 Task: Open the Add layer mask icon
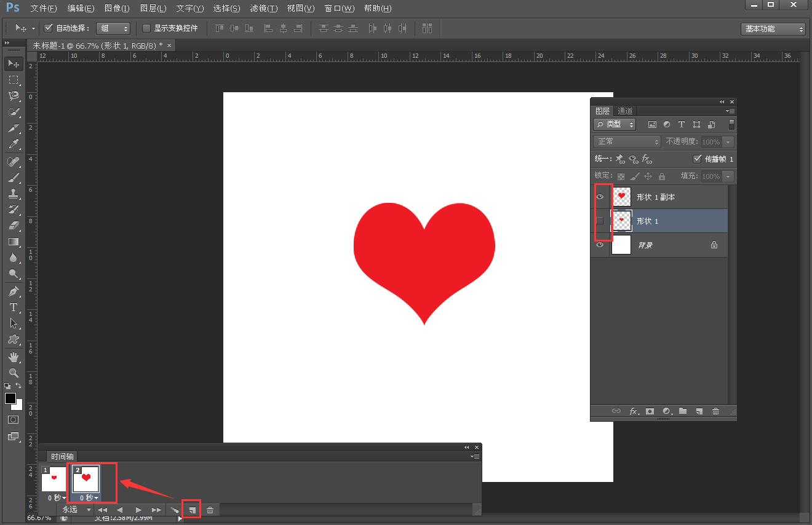click(650, 411)
